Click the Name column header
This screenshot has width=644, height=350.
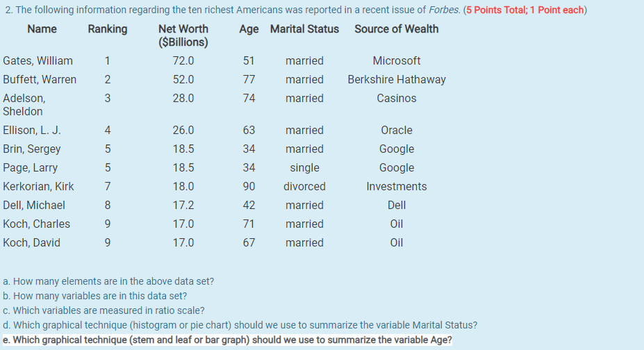(x=42, y=29)
